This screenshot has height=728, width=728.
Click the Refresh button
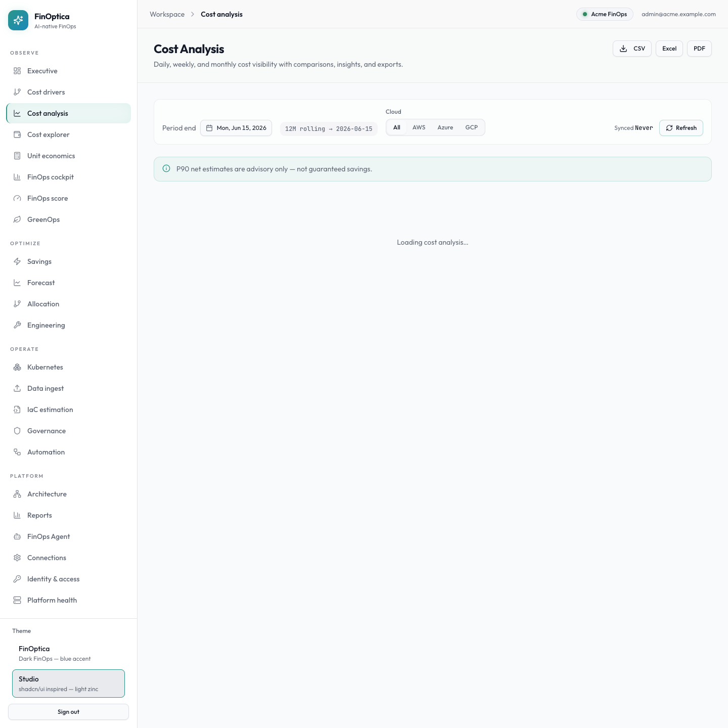[x=681, y=128]
